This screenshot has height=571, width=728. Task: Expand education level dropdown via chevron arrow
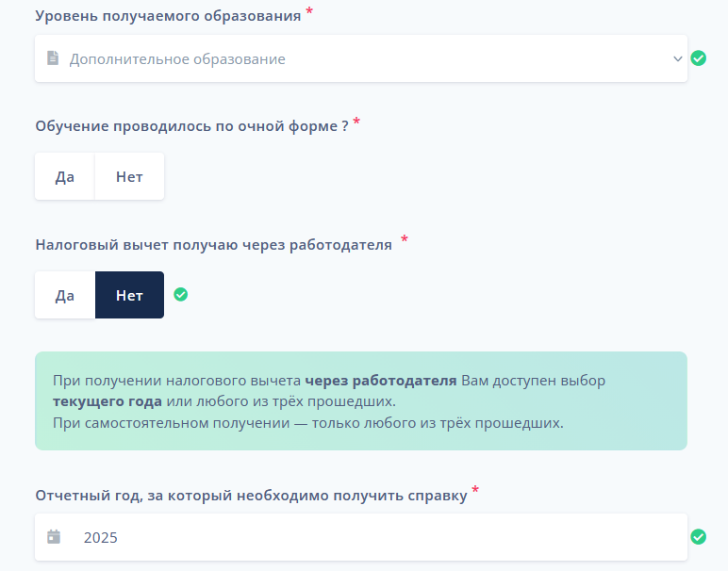(x=677, y=58)
